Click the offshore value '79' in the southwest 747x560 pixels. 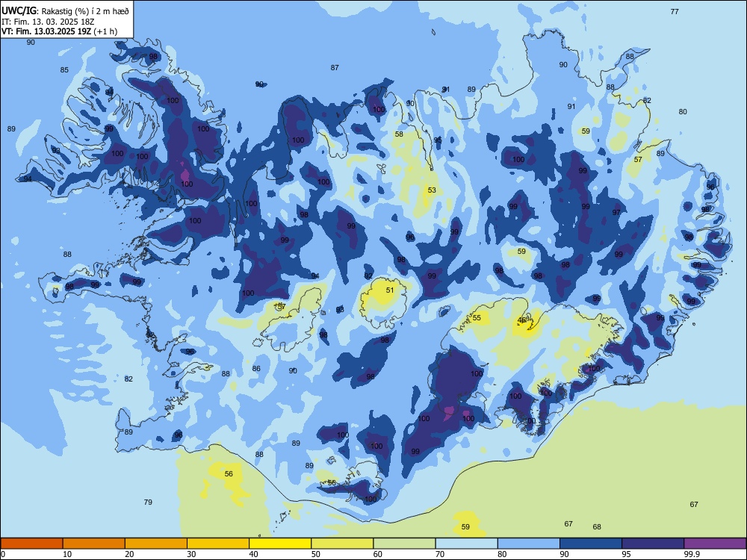pos(148,502)
